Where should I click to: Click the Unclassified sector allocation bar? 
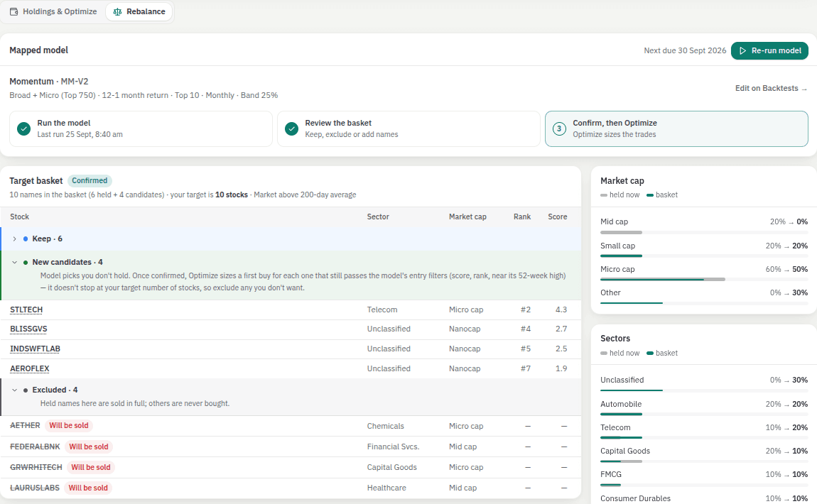[704, 390]
